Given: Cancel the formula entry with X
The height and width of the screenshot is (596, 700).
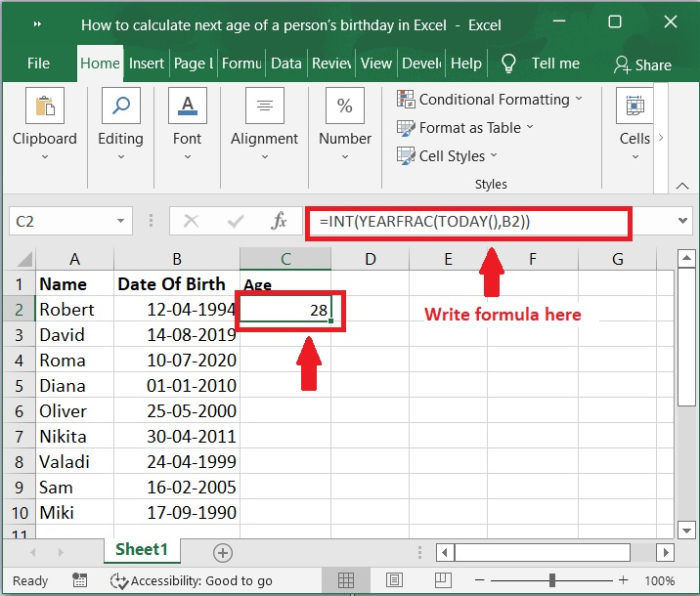Looking at the screenshot, I should coord(191,221).
